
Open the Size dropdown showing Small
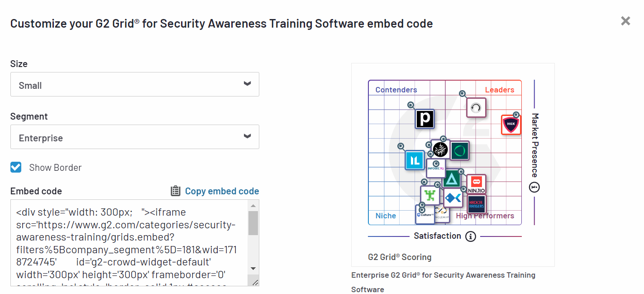coord(135,84)
